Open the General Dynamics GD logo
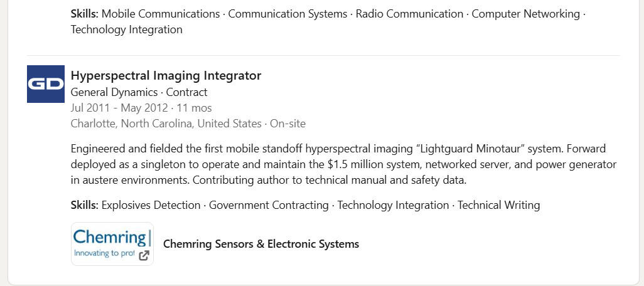Viewport: 644px width, 286px height. [x=46, y=83]
